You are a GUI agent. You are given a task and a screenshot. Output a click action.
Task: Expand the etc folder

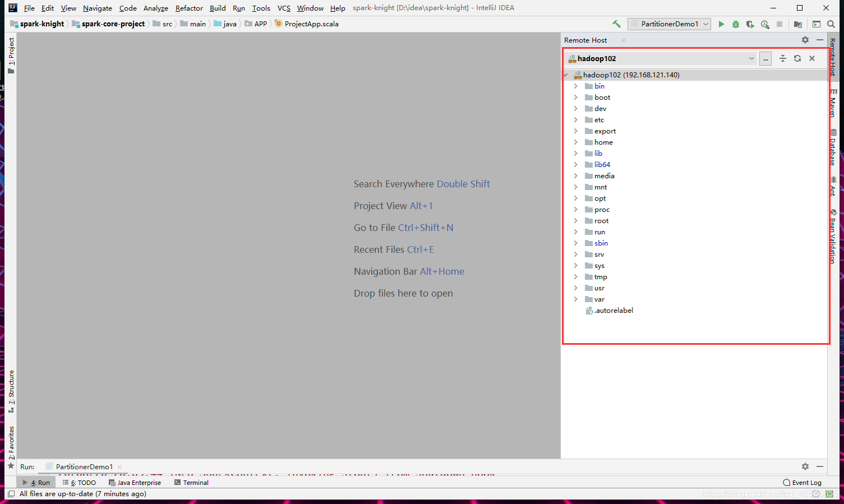(x=576, y=120)
